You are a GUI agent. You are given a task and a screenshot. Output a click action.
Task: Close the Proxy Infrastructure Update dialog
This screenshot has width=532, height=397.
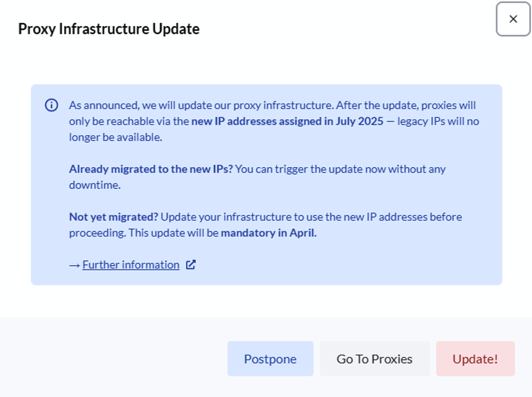coord(512,19)
